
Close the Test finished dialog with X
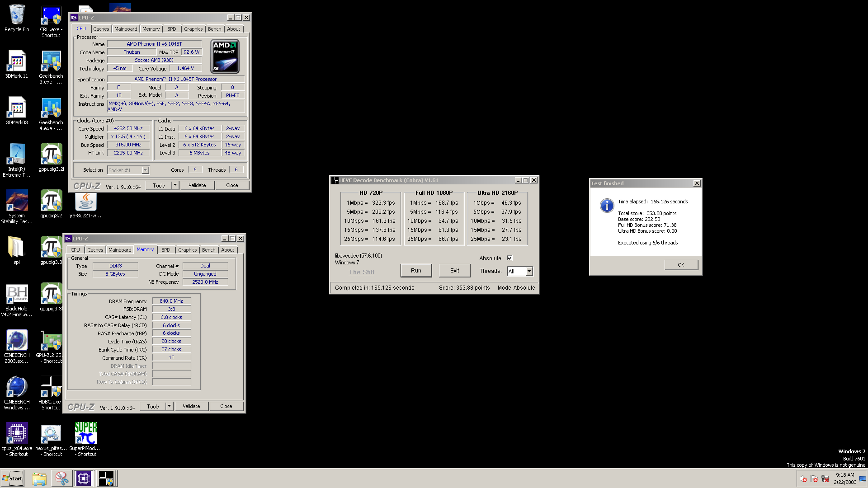(x=697, y=183)
